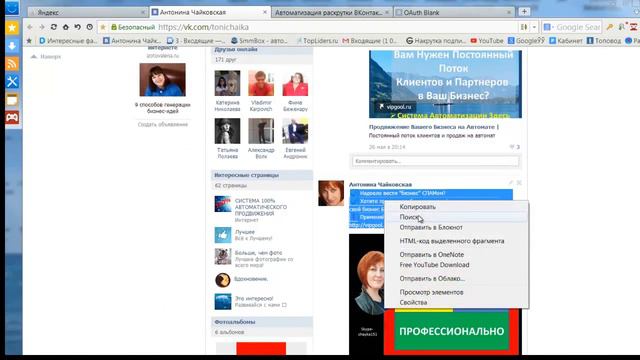Focus the Google Search field

coord(578,27)
